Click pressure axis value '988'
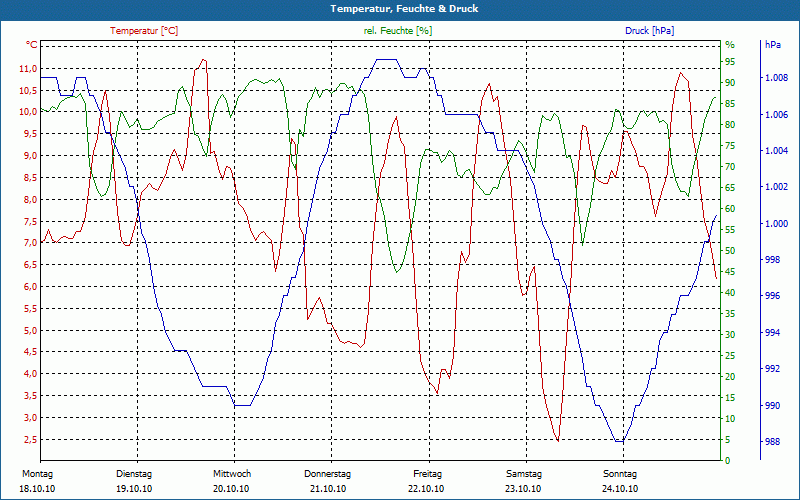800x500 pixels. [773, 442]
